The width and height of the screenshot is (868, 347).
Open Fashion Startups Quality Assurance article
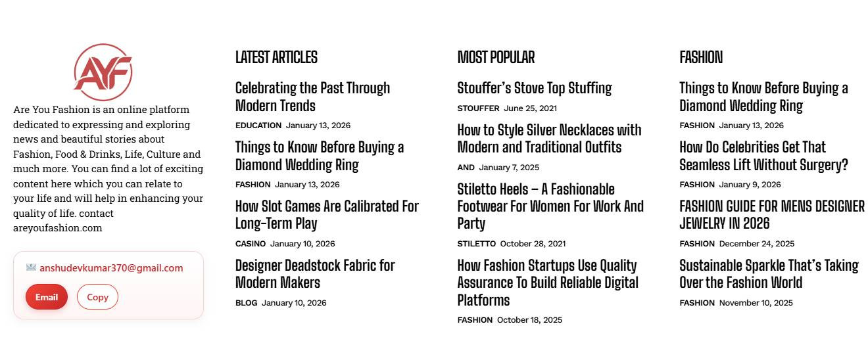(548, 283)
